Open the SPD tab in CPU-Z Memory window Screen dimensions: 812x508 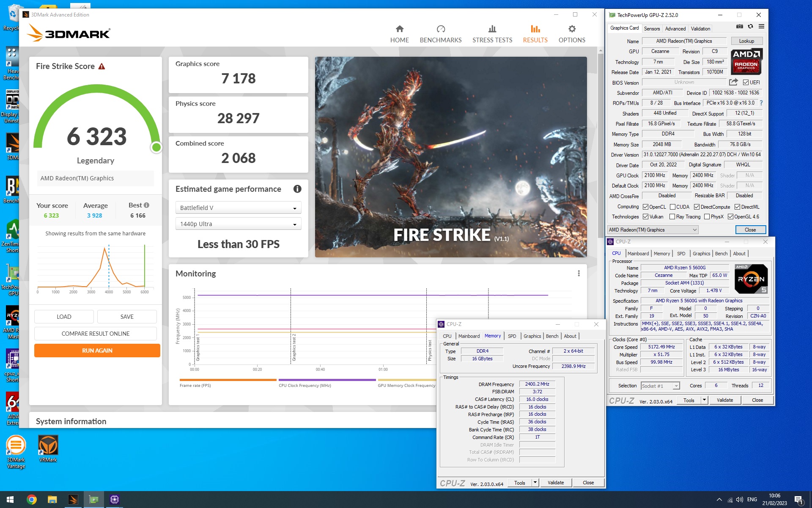pyautogui.click(x=512, y=336)
